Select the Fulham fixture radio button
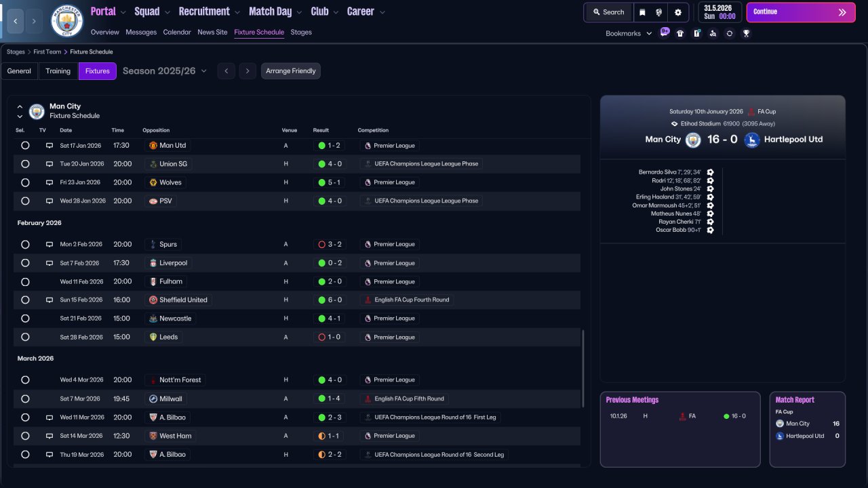Screen dimensions: 868x488 click(25, 282)
